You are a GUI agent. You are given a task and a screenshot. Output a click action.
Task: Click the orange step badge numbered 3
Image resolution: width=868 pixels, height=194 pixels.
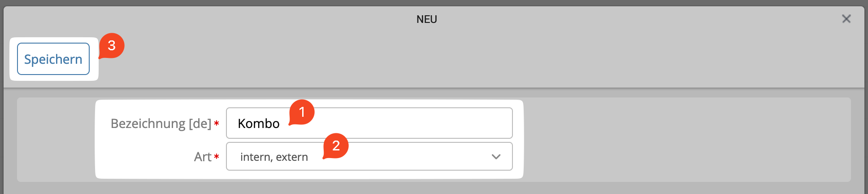click(112, 45)
